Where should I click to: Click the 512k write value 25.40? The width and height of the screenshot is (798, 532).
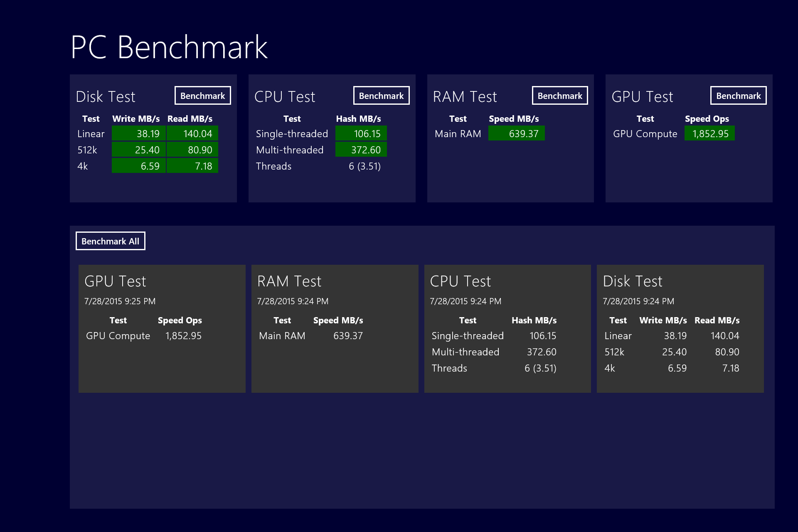click(139, 150)
